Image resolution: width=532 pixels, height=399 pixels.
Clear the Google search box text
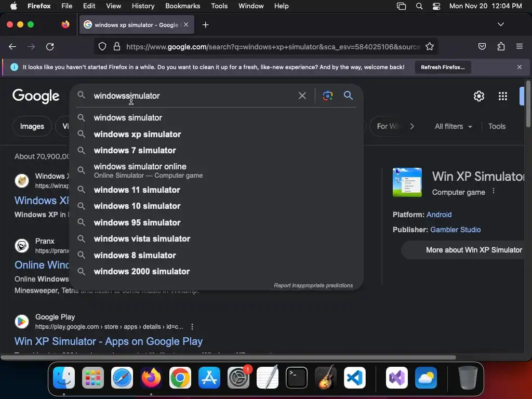point(302,96)
